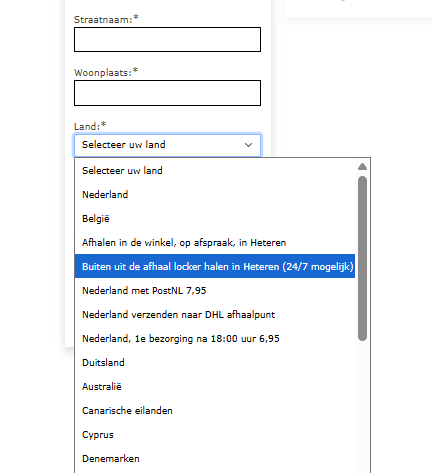Click the Land select box showing 'Selecteer uw land'

(x=167, y=145)
